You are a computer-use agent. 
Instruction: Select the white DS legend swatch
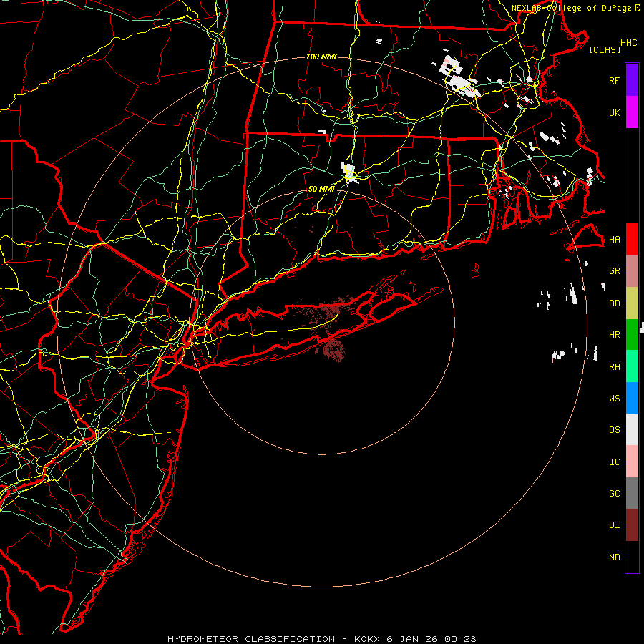pos(632,429)
